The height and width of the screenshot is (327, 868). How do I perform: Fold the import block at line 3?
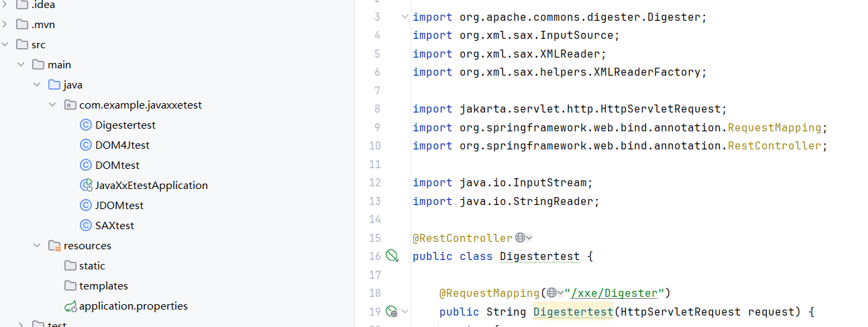pos(404,16)
